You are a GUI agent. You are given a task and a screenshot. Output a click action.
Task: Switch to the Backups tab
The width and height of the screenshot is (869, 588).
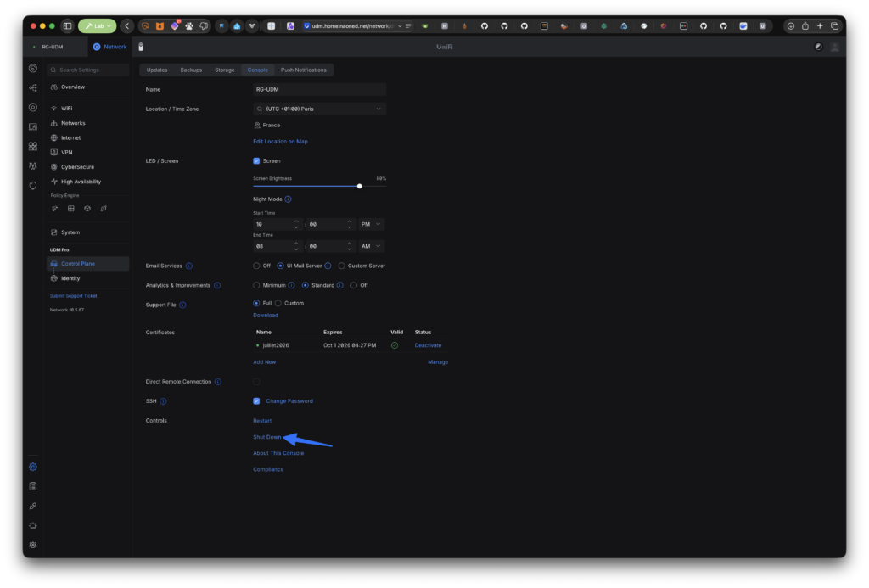(x=191, y=70)
